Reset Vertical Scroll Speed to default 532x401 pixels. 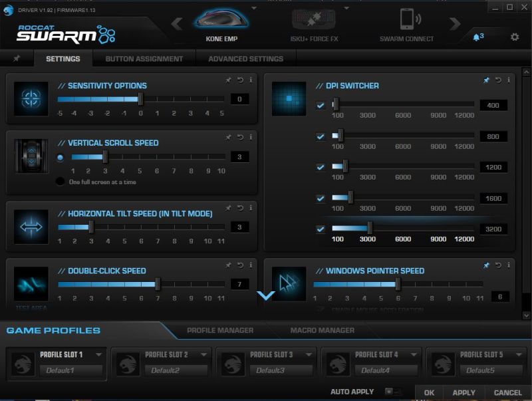coord(240,137)
